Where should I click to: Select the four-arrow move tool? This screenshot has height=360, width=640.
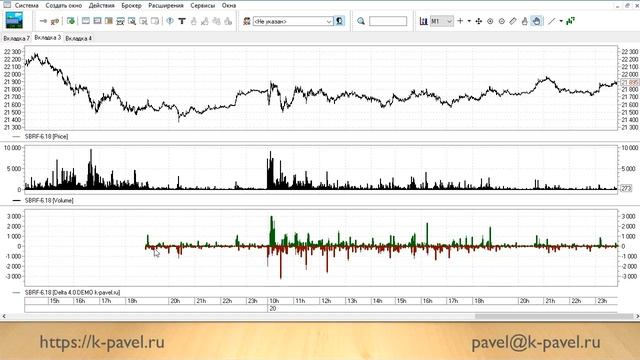pos(479,21)
